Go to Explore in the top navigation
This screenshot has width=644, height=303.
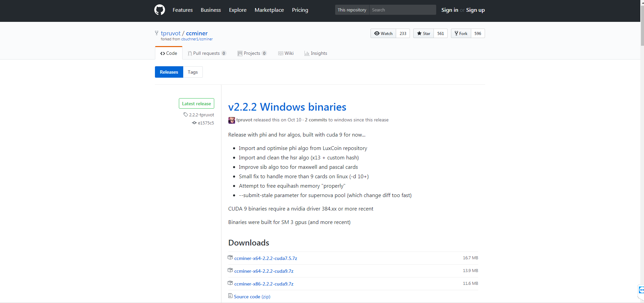238,10
